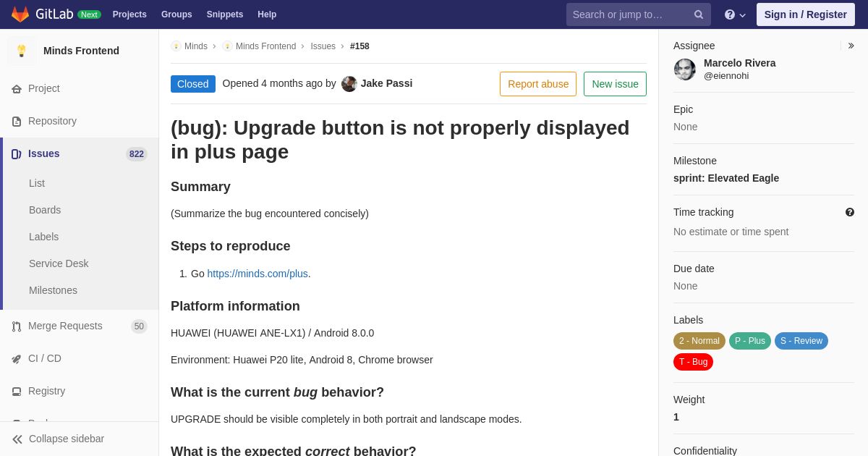Click the Minds breadcrumb link
The width and height of the screenshot is (868, 456).
pyautogui.click(x=196, y=46)
